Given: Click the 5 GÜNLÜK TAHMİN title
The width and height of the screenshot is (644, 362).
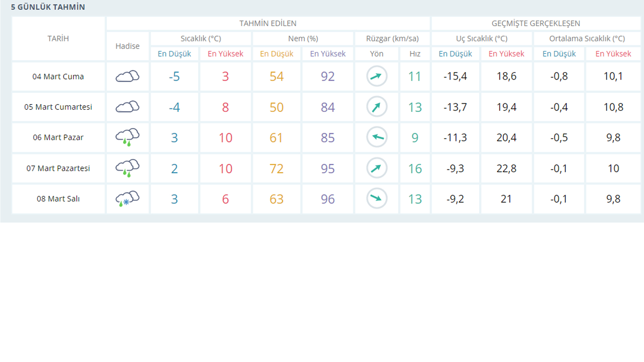Looking at the screenshot, I should (48, 7).
